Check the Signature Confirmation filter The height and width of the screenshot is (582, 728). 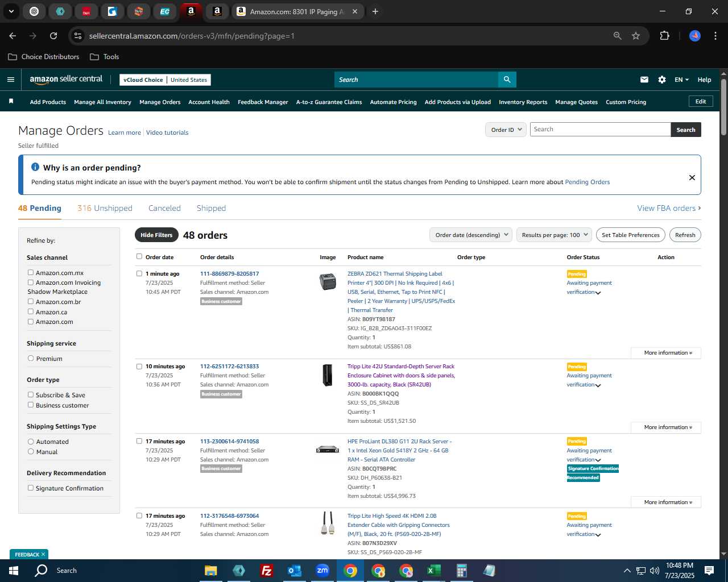click(x=31, y=488)
